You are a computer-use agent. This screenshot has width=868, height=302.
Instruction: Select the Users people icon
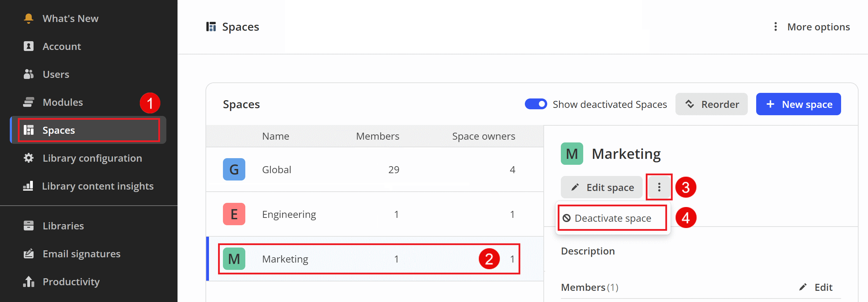click(29, 74)
